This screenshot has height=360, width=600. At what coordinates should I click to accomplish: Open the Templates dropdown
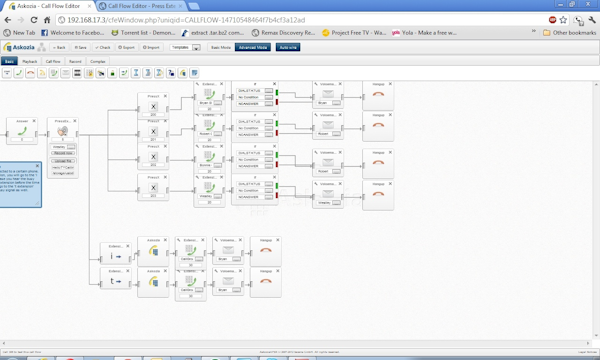(185, 47)
